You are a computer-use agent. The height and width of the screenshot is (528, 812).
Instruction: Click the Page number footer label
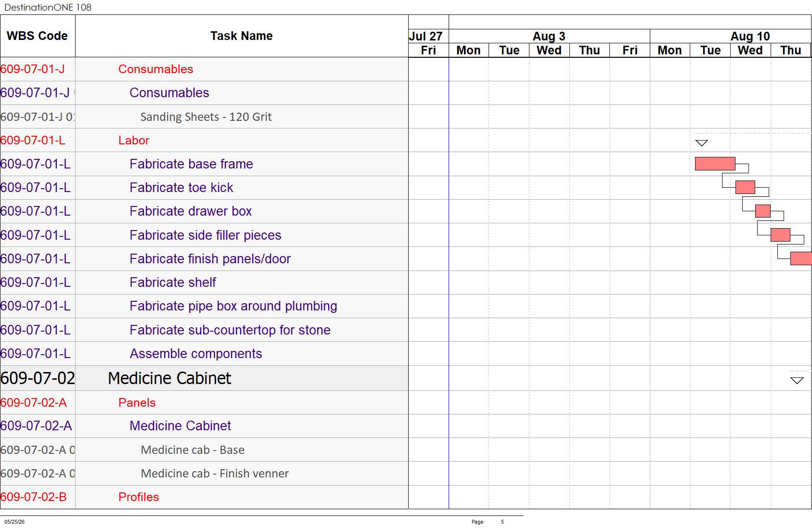click(x=477, y=522)
